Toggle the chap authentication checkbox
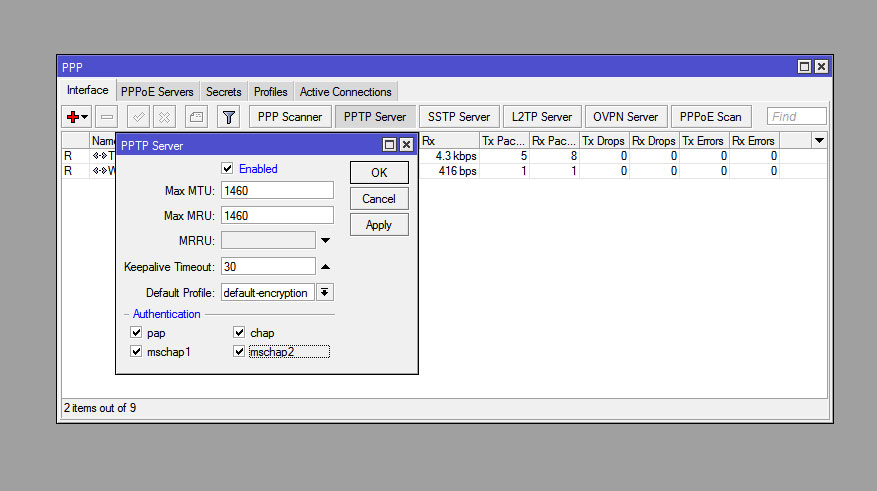This screenshot has width=877, height=491. coord(240,333)
